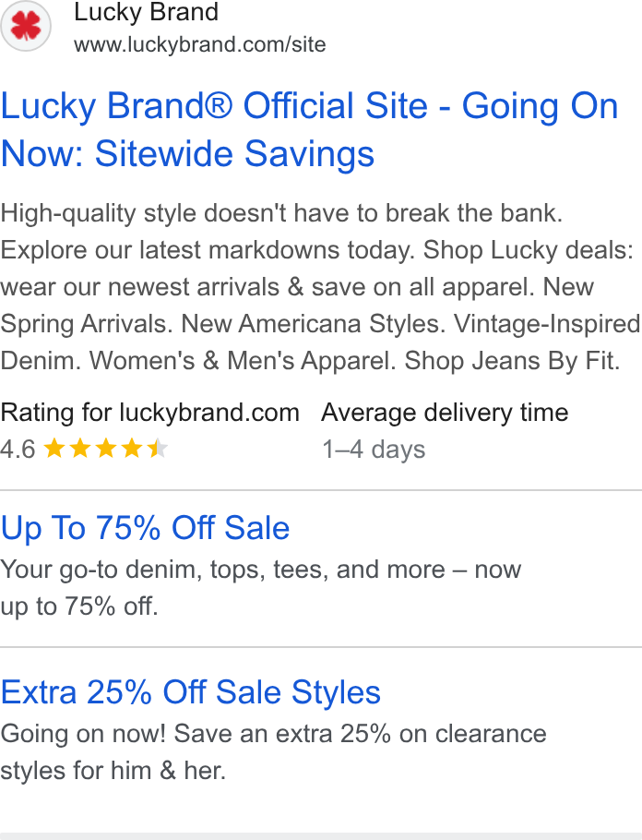The width and height of the screenshot is (642, 840).
Task: Click the middle third rating star
Action: [x=106, y=449]
